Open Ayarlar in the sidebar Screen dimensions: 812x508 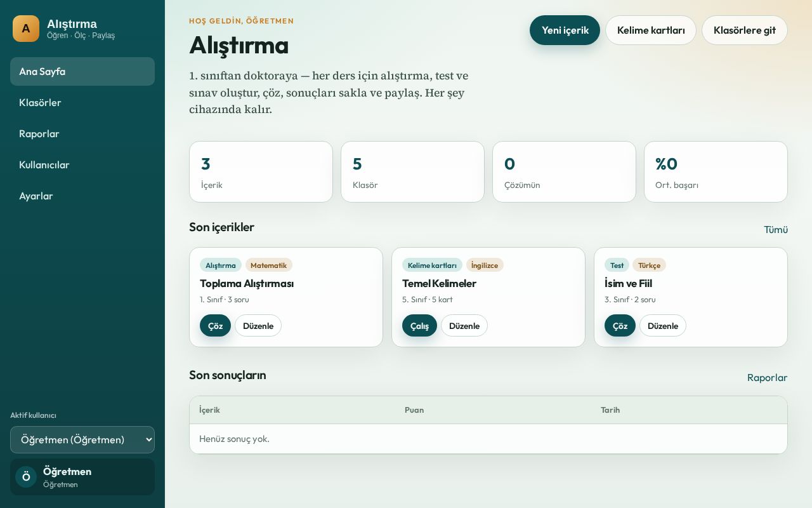(x=82, y=196)
